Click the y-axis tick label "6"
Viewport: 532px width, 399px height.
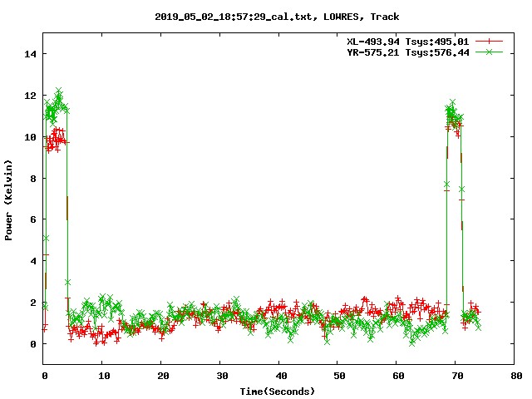33,219
